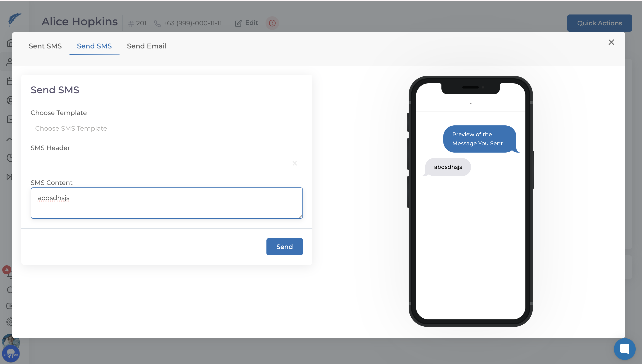Click inside the SMS Content textarea
Viewport: 642px width, 364px height.
pos(167,203)
